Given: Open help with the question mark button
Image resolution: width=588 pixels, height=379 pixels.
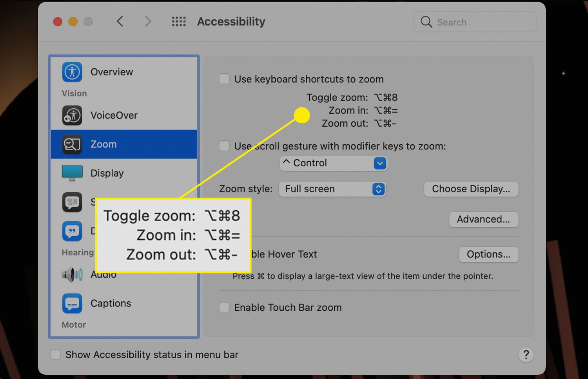Looking at the screenshot, I should click(526, 355).
